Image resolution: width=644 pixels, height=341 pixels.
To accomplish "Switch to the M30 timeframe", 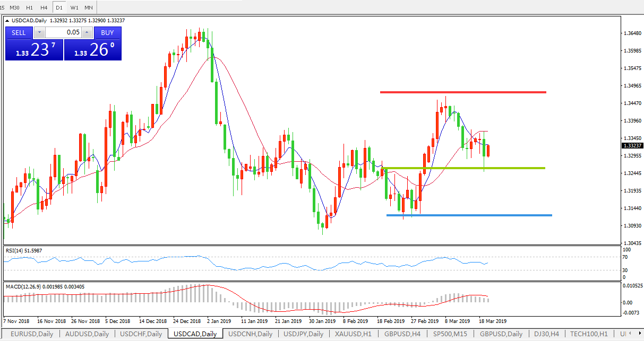I will click(x=15, y=8).
